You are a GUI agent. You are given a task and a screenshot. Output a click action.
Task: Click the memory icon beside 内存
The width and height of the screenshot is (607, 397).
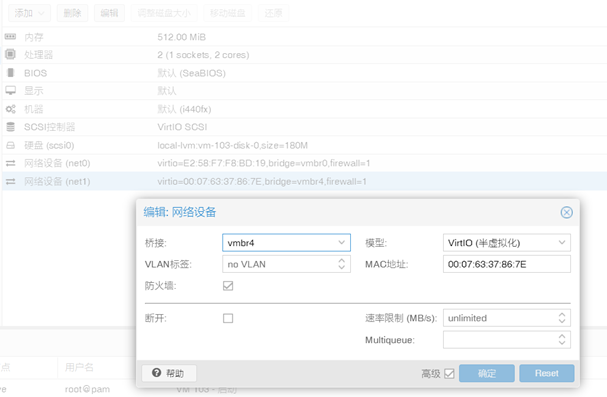tap(10, 37)
